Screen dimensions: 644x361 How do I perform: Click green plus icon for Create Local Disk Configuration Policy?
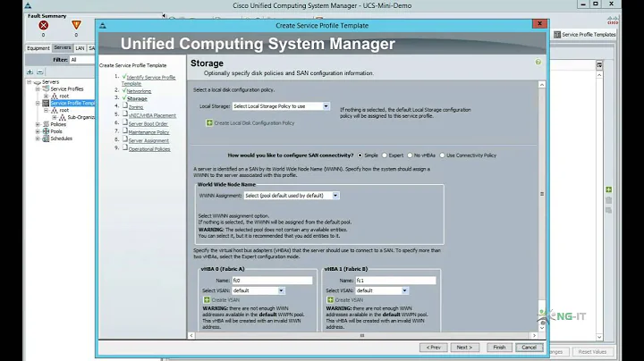click(209, 122)
